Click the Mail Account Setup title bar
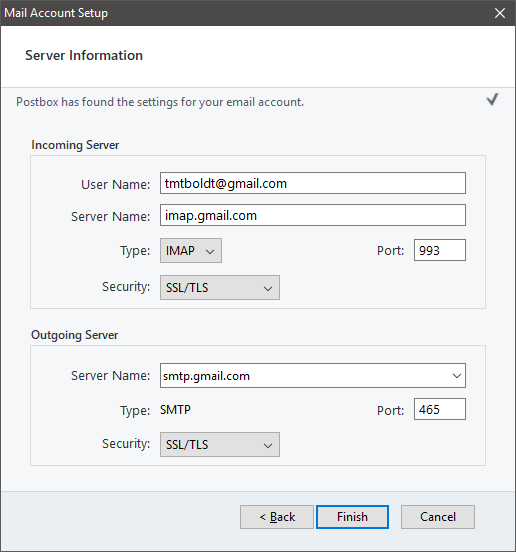Screen dimensions: 516x552 (246, 13)
